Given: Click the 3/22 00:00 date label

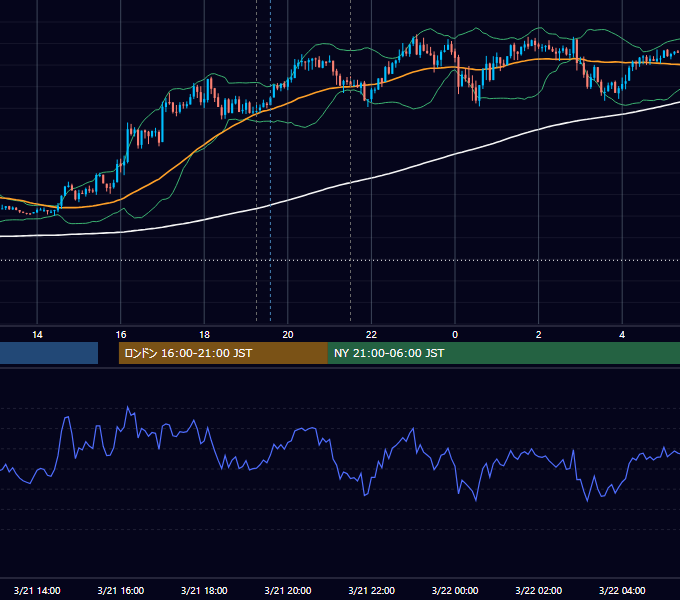Looking at the screenshot, I should (455, 590).
